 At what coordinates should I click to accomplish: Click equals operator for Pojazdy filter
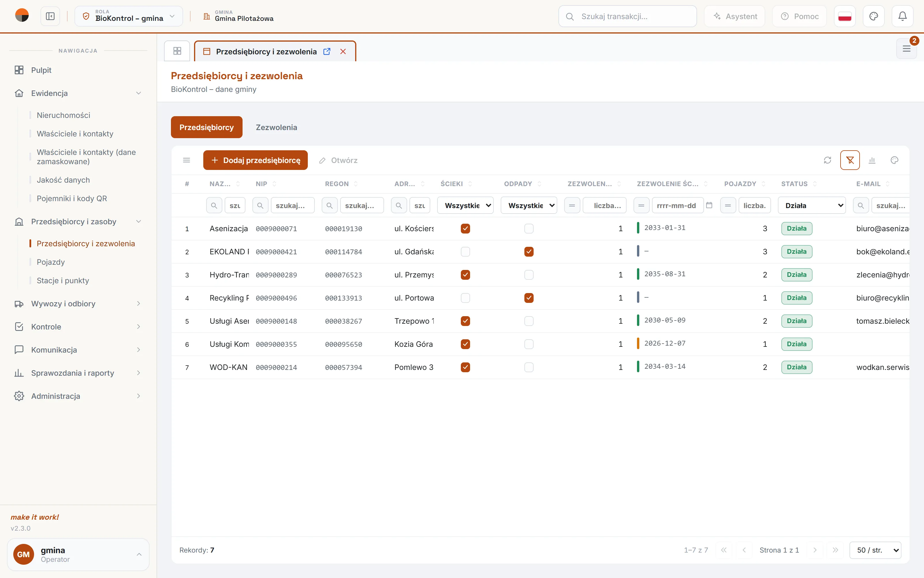[728, 206]
